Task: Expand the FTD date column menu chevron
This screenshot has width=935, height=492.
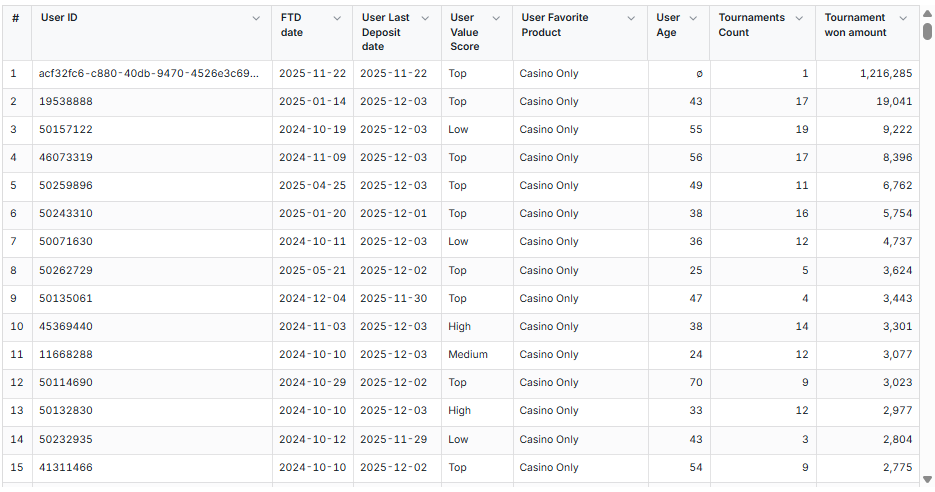Action: [x=337, y=18]
